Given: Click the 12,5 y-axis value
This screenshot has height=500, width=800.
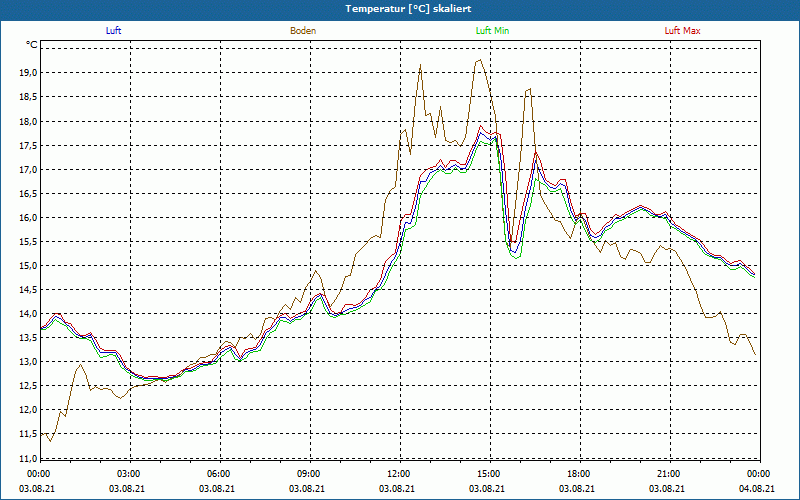Looking at the screenshot, I should click(x=29, y=386).
